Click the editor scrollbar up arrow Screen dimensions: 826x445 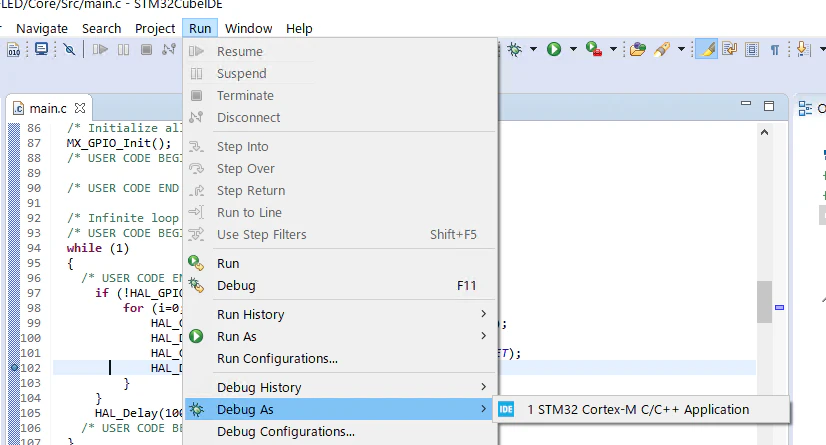(x=764, y=132)
